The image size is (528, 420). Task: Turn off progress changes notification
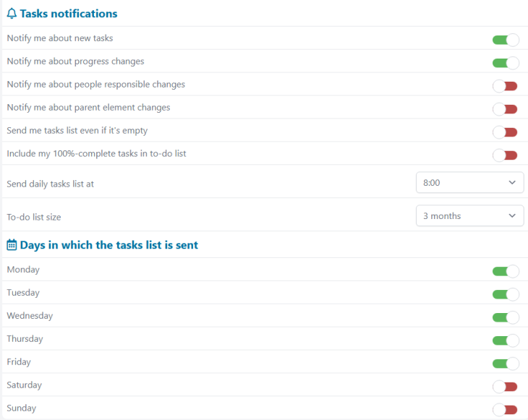[x=506, y=63]
